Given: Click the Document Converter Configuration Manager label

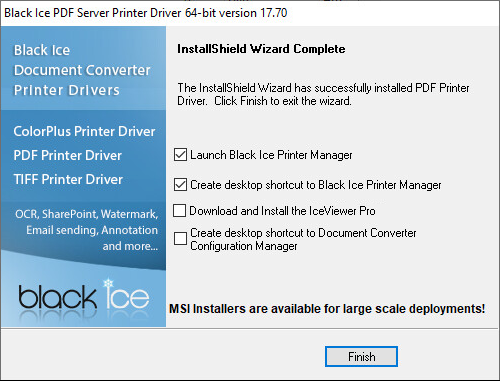Looking at the screenshot, I should pyautogui.click(x=303, y=239).
